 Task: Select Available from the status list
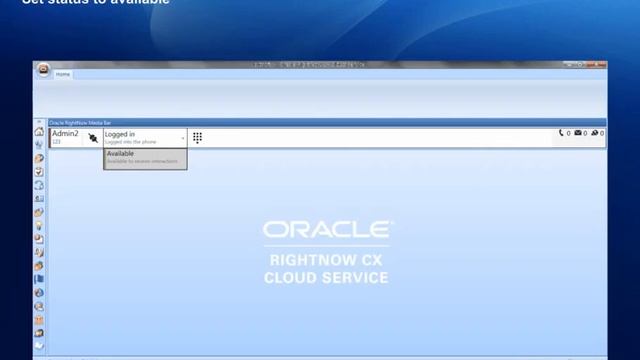click(145, 158)
